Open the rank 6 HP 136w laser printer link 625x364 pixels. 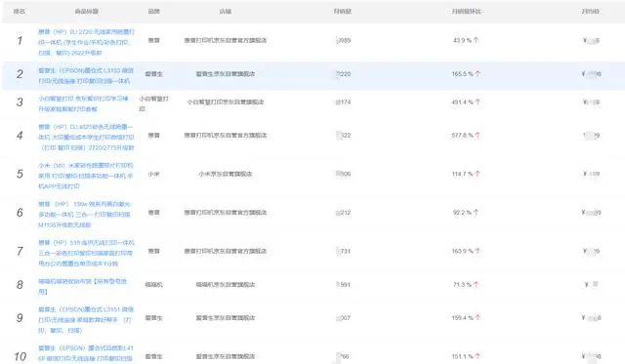coord(85,215)
